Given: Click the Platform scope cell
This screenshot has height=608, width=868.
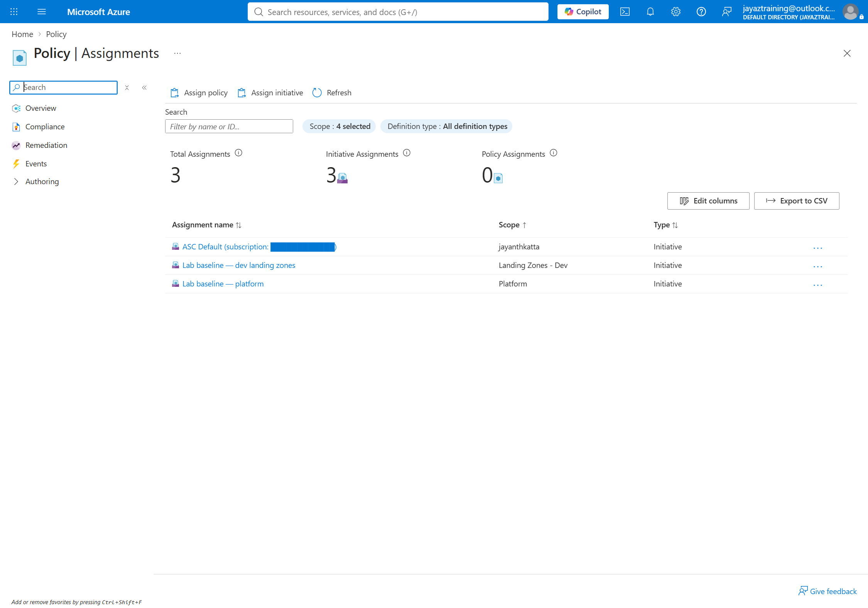Looking at the screenshot, I should 513,284.
